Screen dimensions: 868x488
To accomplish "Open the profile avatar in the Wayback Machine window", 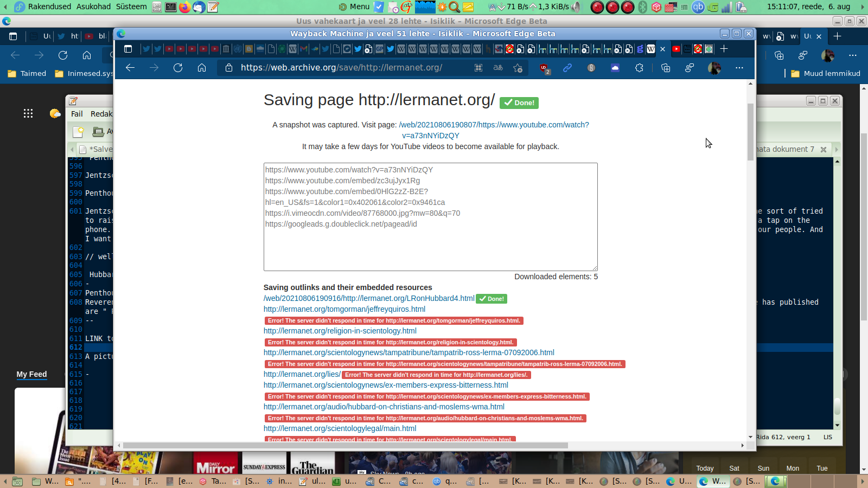I will (714, 68).
